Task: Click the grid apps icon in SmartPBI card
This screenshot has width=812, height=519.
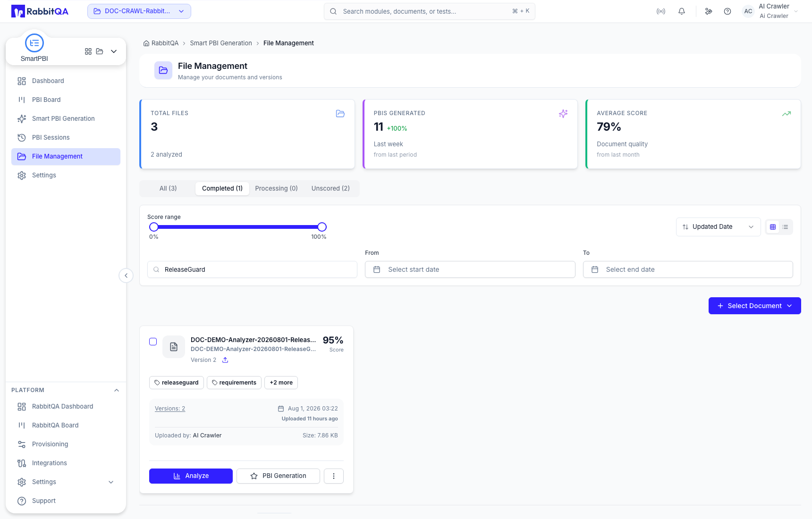Action: [x=88, y=51]
